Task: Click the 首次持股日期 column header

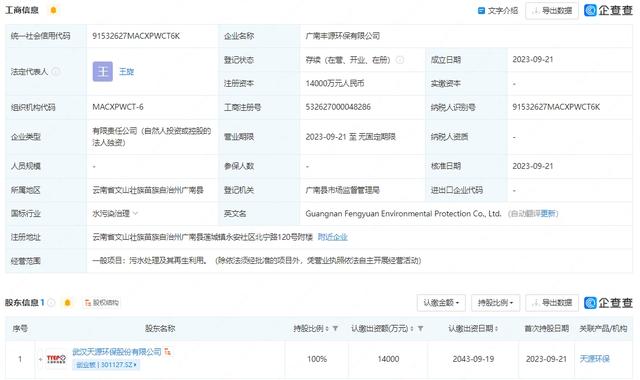Action: click(x=546, y=328)
